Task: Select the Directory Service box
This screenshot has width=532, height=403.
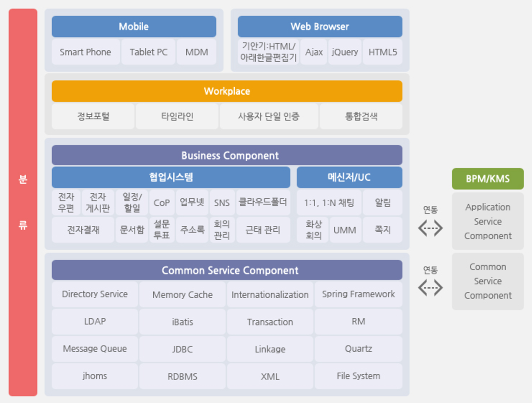Action: coord(95,294)
